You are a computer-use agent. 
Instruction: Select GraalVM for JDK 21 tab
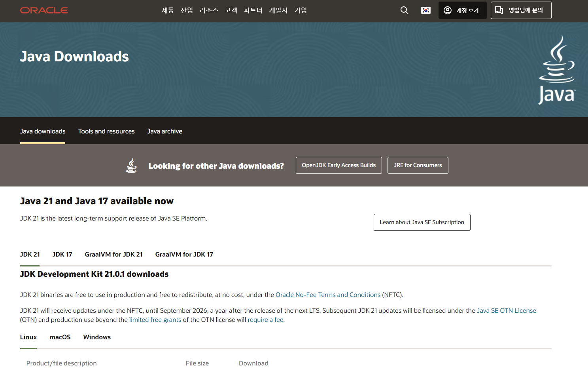coord(114,254)
